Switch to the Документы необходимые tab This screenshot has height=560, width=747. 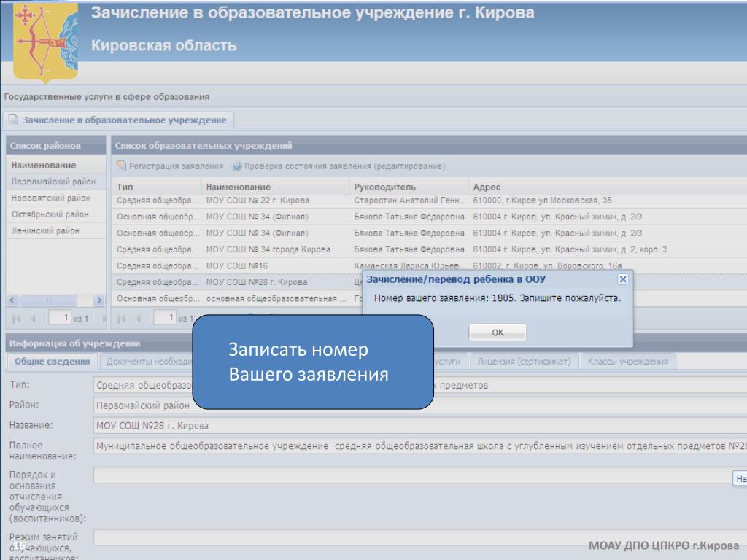tap(146, 362)
